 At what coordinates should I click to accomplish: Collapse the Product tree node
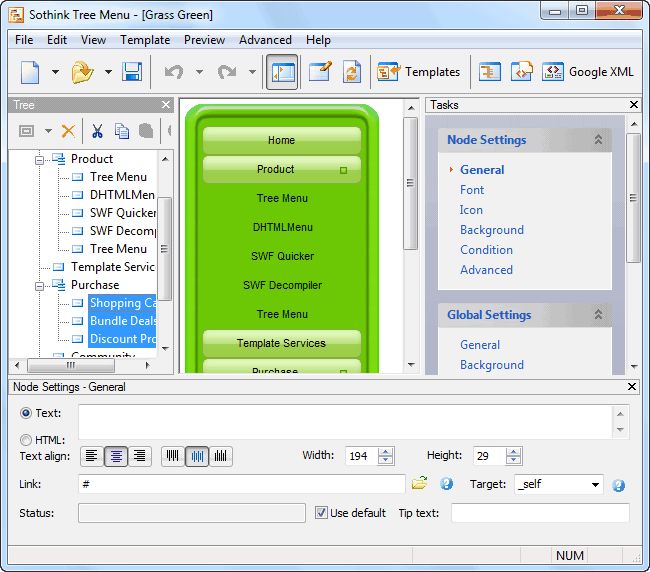[x=41, y=159]
